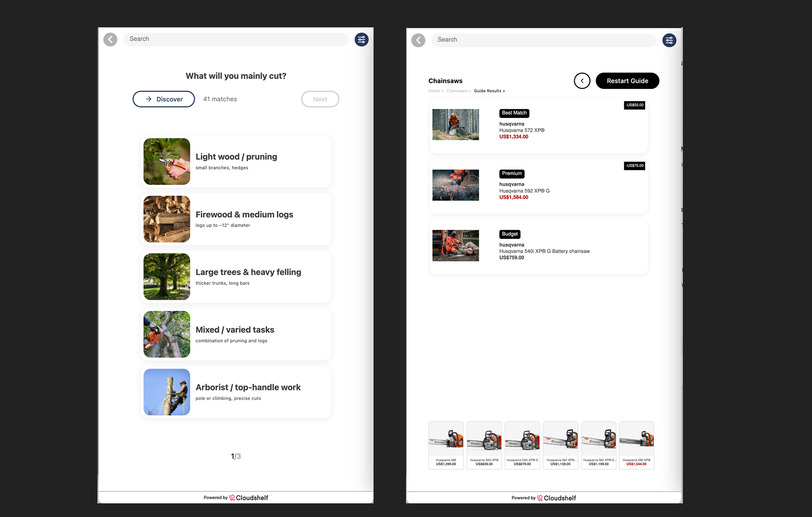Viewport: 812px width, 517px height.
Task: Open Husqvarna 540i XP G Budget product
Action: tap(538, 247)
